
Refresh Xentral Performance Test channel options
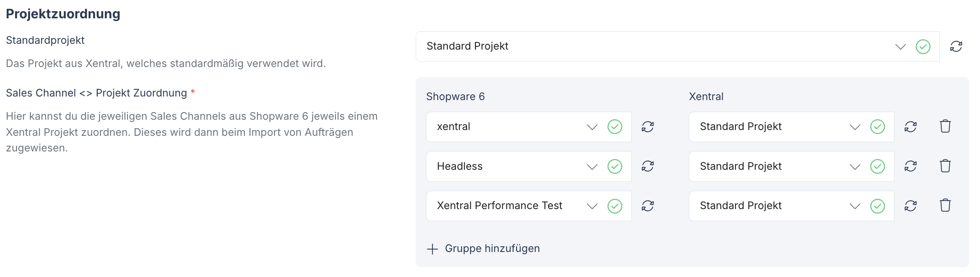click(x=648, y=206)
